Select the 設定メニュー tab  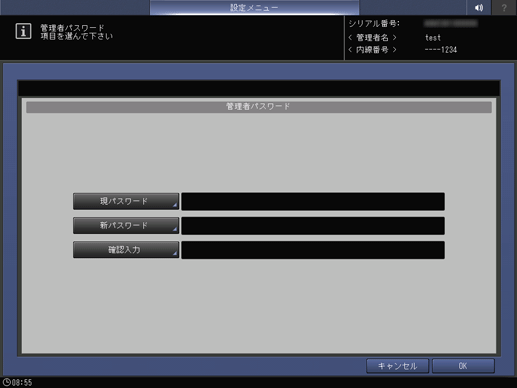pyautogui.click(x=254, y=7)
